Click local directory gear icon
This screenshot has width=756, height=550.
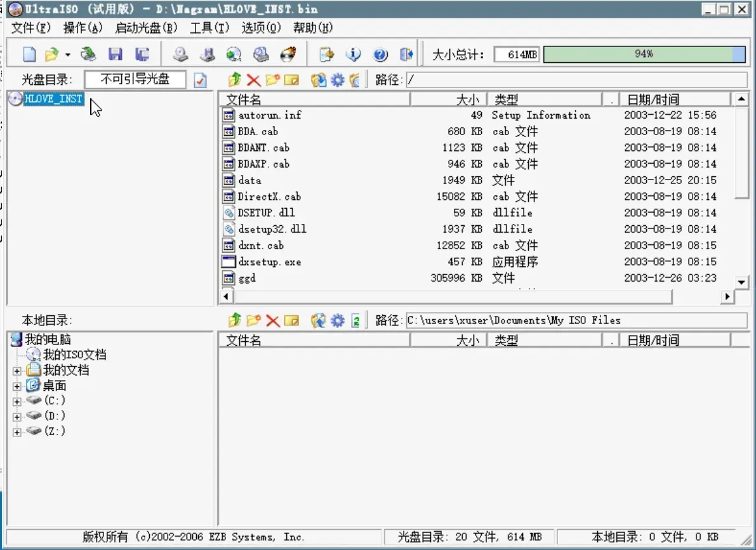tap(338, 320)
